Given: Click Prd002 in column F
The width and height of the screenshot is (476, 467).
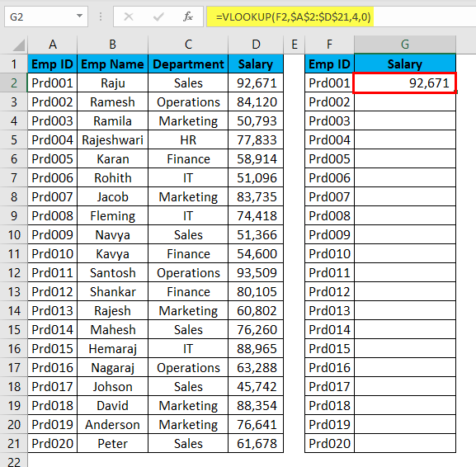Looking at the screenshot, I should click(329, 102).
